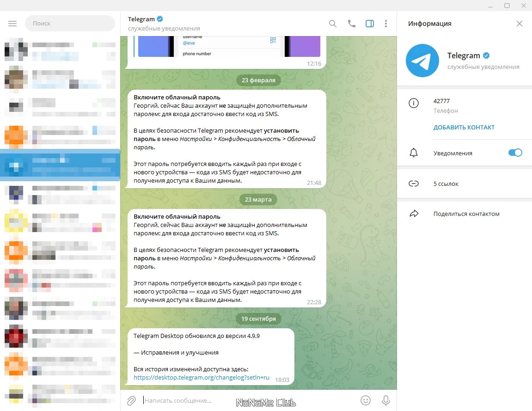Click the link chain icon beside 5 ссылок
This screenshot has height=411, width=532.
pyautogui.click(x=414, y=184)
